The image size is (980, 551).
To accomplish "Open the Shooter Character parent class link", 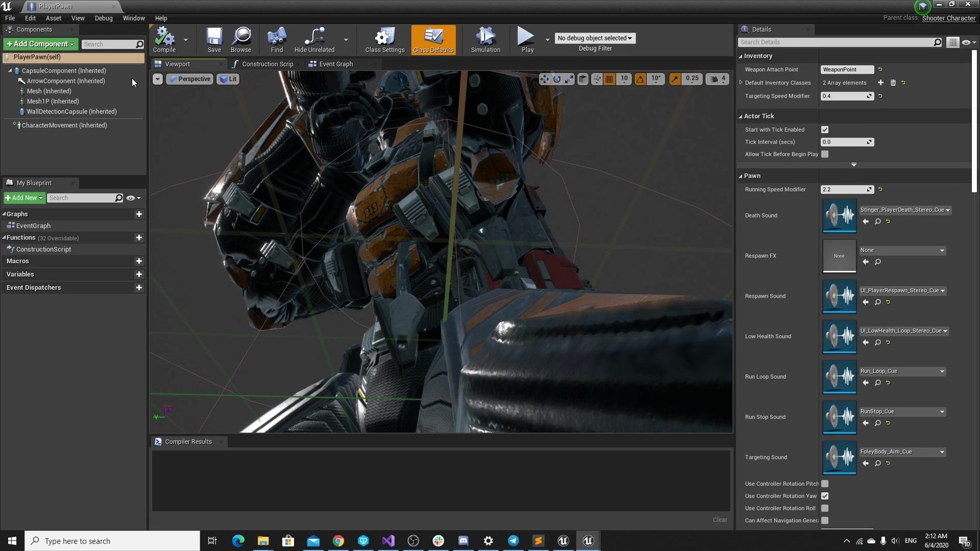I will click(x=949, y=18).
